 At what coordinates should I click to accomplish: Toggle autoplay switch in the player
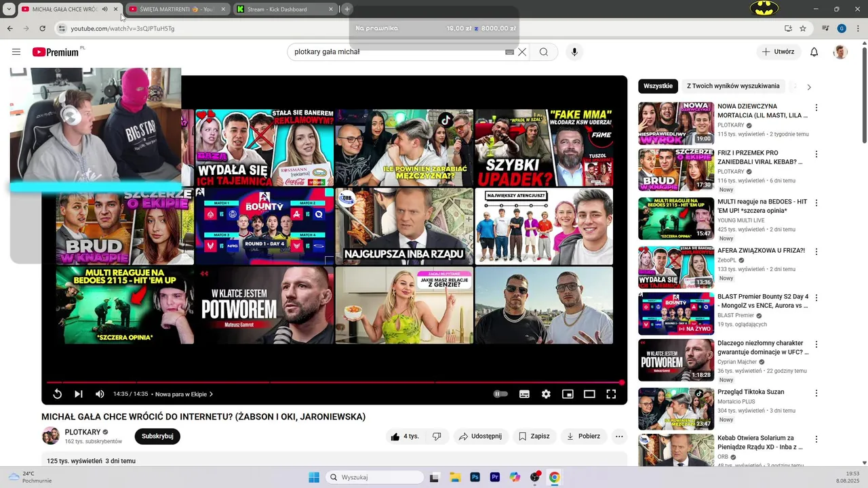point(500,394)
